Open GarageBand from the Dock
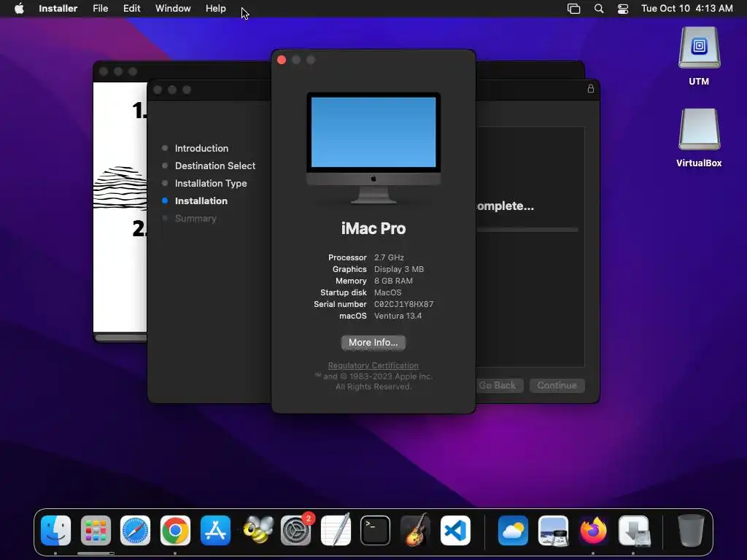Image resolution: width=747 pixels, height=560 pixels. pyautogui.click(x=415, y=531)
